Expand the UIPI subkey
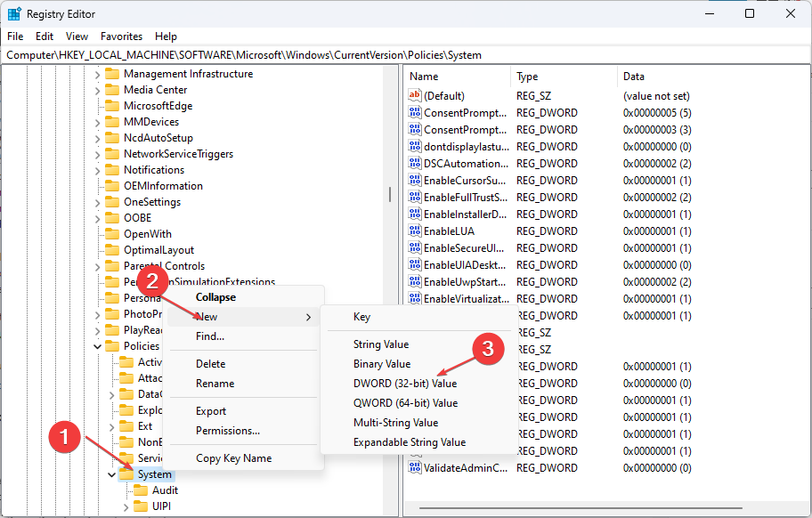Viewport: 812px width, 518px height. click(x=126, y=507)
